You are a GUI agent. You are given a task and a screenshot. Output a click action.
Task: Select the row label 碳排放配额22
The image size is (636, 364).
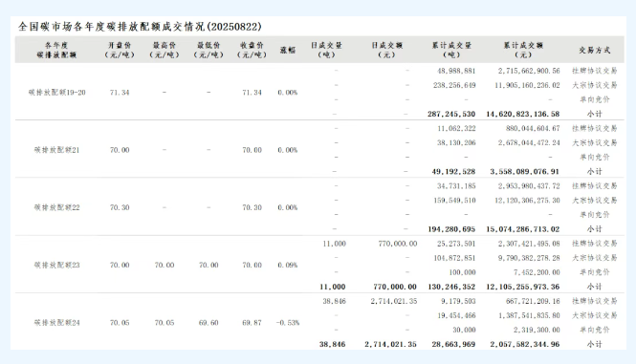[x=56, y=207]
